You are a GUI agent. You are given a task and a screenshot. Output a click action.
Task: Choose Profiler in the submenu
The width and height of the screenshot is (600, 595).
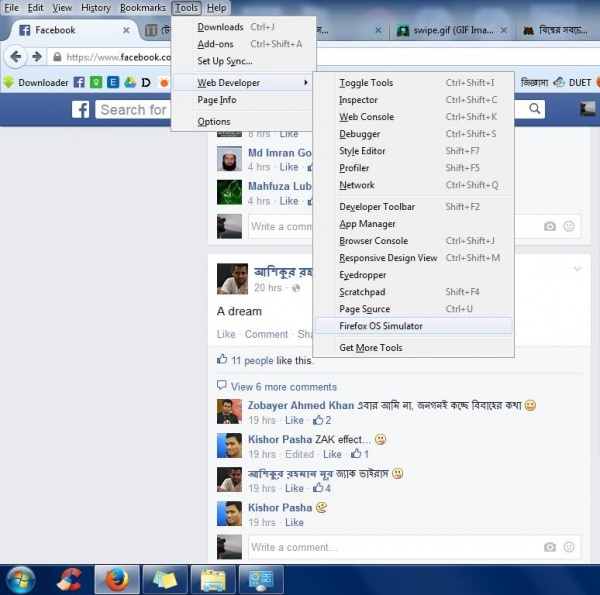(413, 168)
